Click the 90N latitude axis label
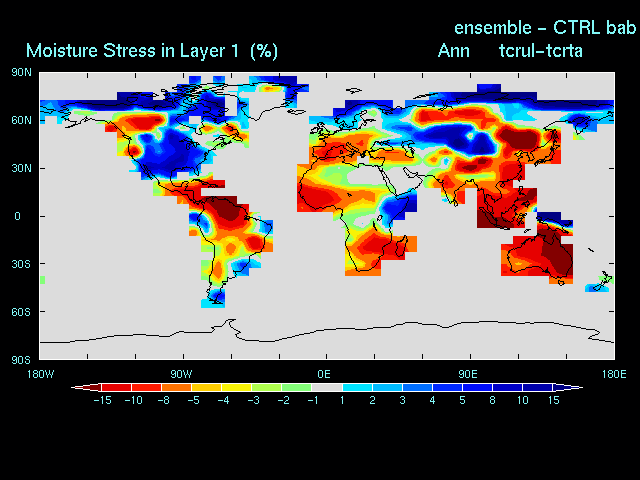640x480 pixels. coord(21,72)
